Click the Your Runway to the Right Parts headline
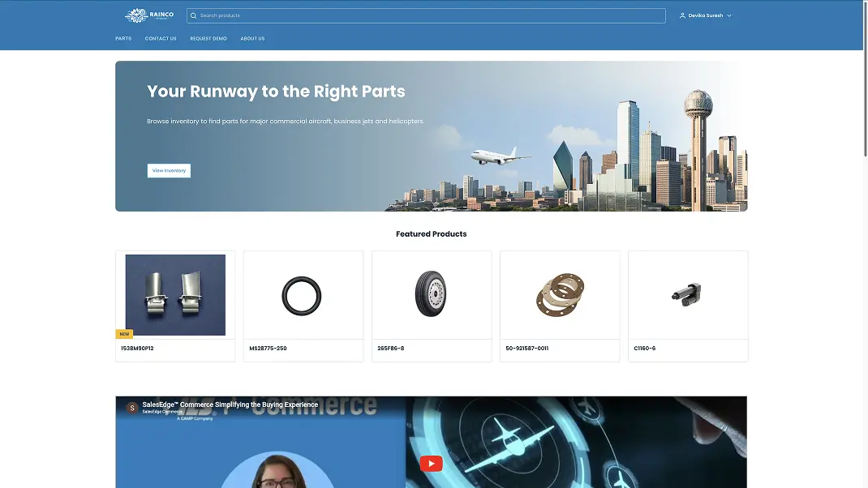 pos(277,92)
